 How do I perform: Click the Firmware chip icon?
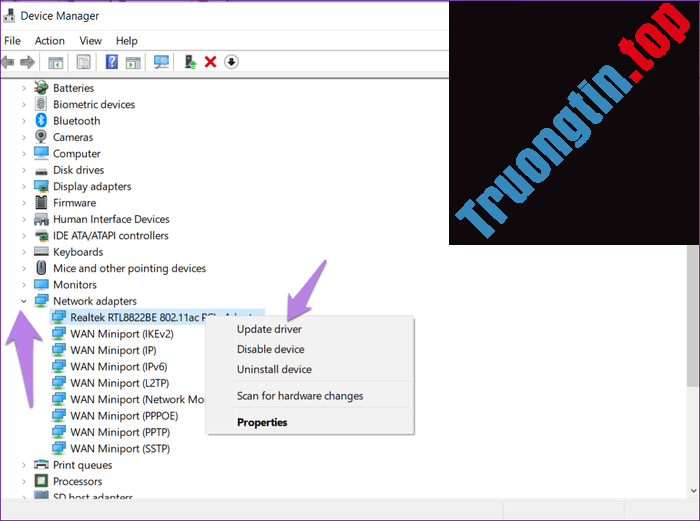point(41,202)
